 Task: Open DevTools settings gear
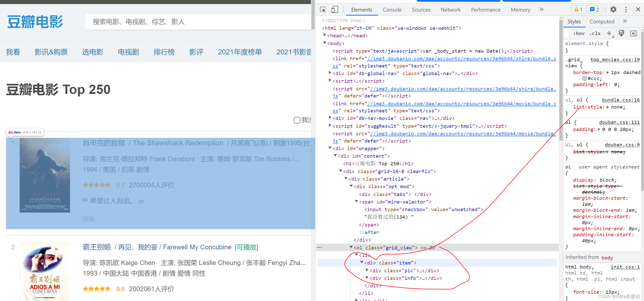pyautogui.click(x=613, y=10)
